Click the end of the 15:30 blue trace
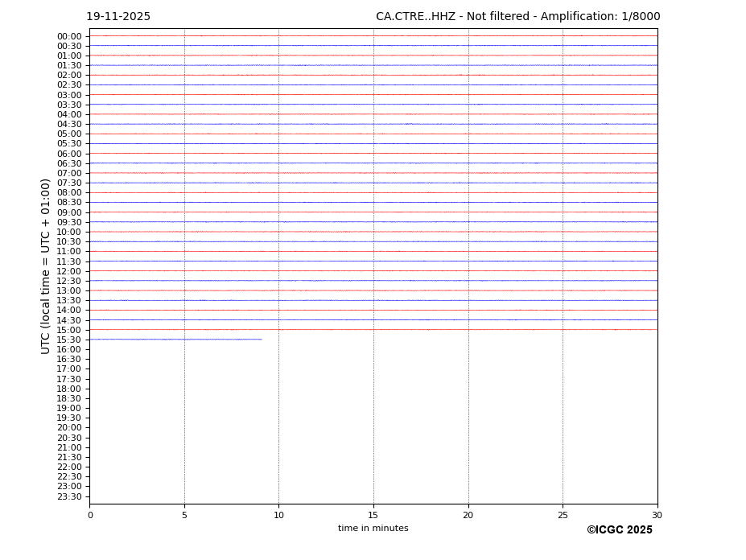746x560 pixels. 262,340
